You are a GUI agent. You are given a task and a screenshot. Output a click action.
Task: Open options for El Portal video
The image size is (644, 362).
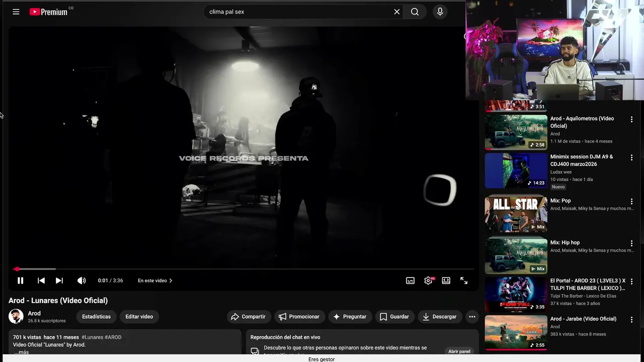tap(631, 282)
